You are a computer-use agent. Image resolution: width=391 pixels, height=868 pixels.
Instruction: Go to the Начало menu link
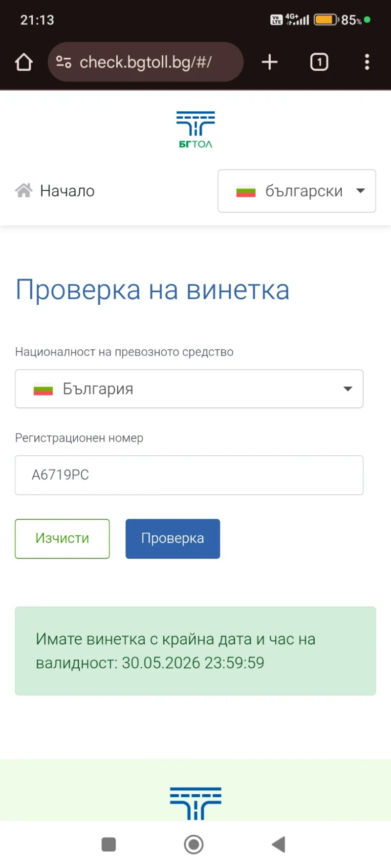click(x=67, y=191)
